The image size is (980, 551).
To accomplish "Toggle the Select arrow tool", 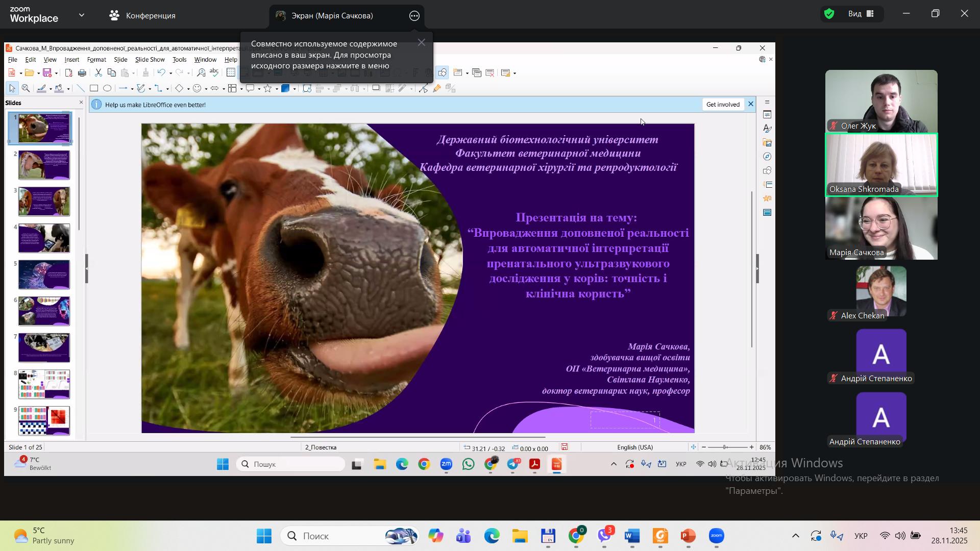I will pos(12,88).
